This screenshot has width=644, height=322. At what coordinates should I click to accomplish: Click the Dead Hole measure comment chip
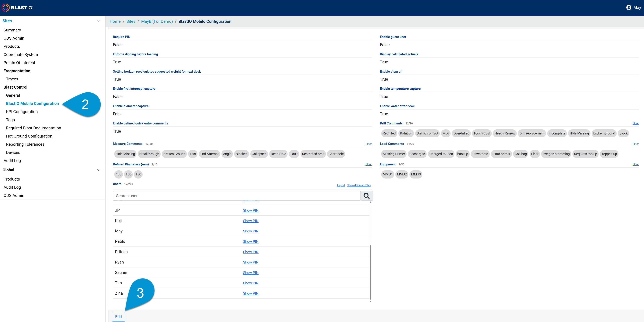point(278,154)
